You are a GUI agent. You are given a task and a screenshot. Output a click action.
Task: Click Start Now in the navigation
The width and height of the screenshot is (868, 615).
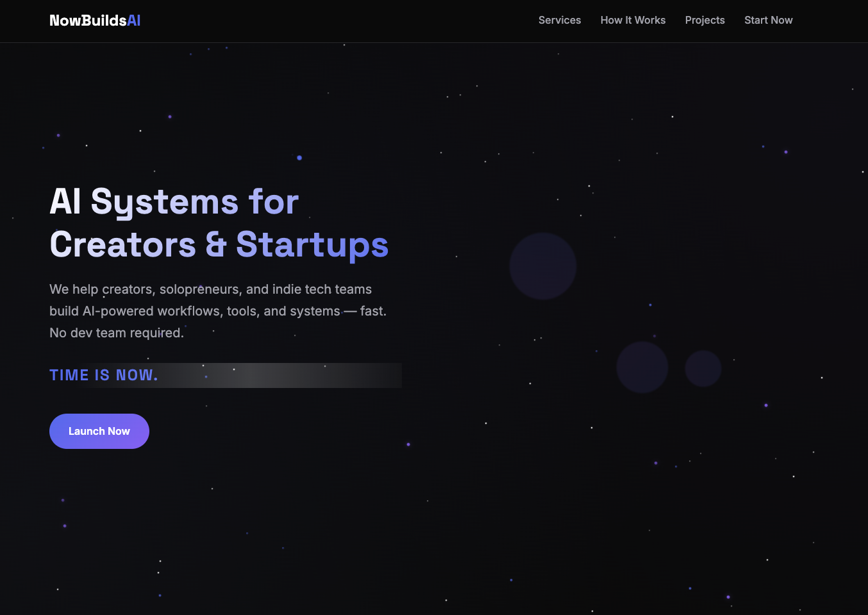point(768,21)
